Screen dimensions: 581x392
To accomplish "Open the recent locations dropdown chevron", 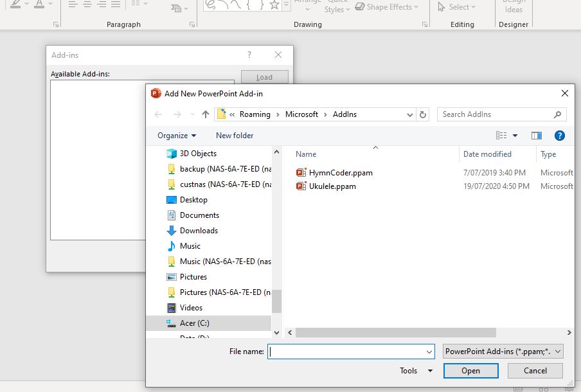I will pyautogui.click(x=192, y=114).
